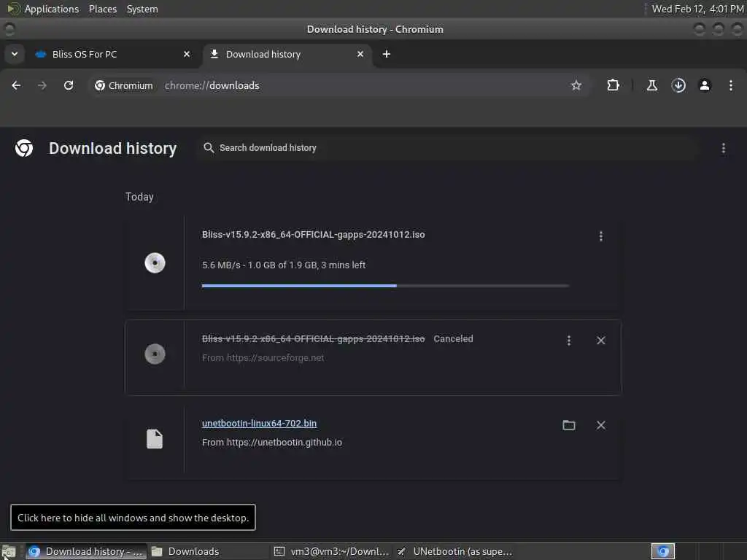Click the 'Canceled' status label

(x=453, y=338)
